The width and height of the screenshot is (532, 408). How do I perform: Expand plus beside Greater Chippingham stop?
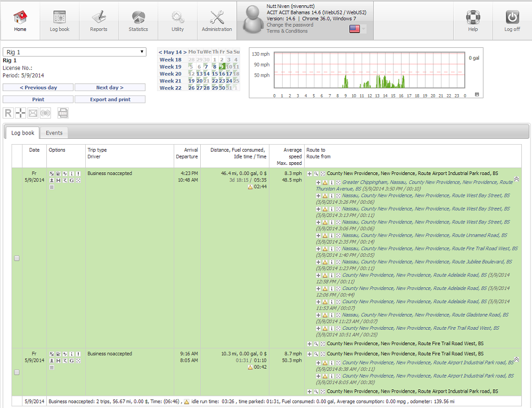318,182
